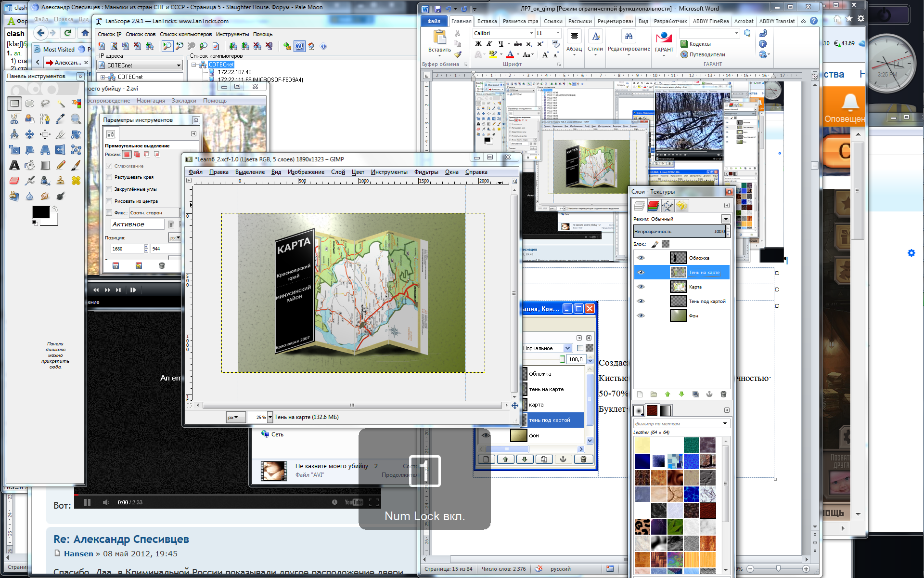Toggle the Рисовать из центра checkbox
Screen dimensions: 924x578
click(109, 201)
